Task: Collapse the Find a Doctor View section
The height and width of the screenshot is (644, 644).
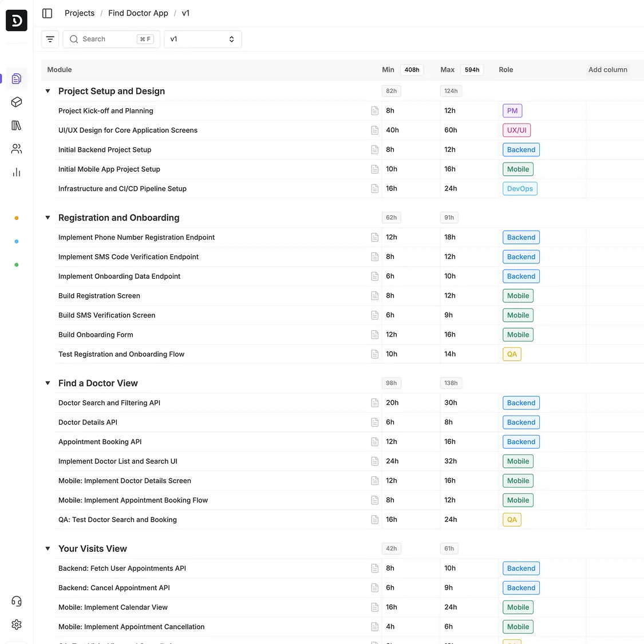Action: (48, 383)
